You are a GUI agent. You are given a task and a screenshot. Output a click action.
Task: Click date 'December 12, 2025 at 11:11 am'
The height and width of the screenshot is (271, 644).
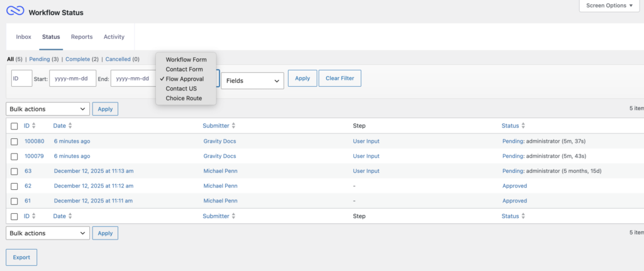point(93,201)
